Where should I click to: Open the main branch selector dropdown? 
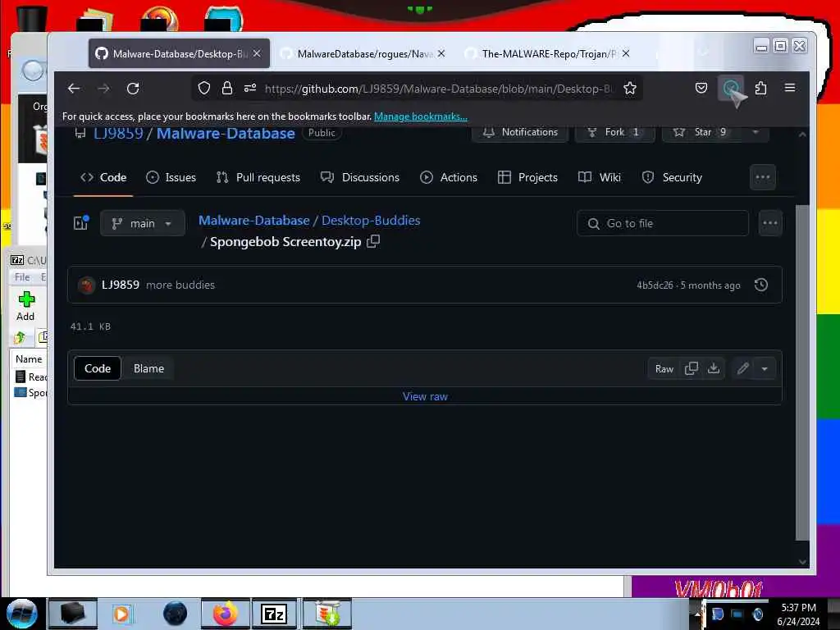tap(143, 223)
